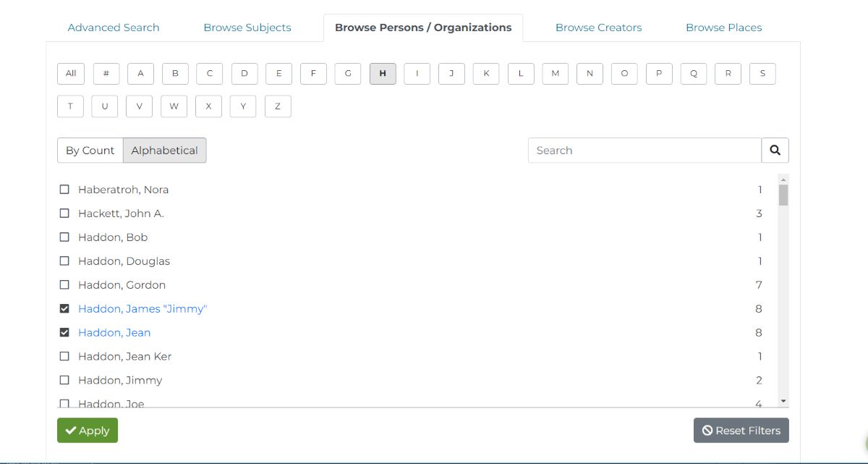This screenshot has height=464, width=868.
Task: Filter names by letter U
Action: pos(105,106)
